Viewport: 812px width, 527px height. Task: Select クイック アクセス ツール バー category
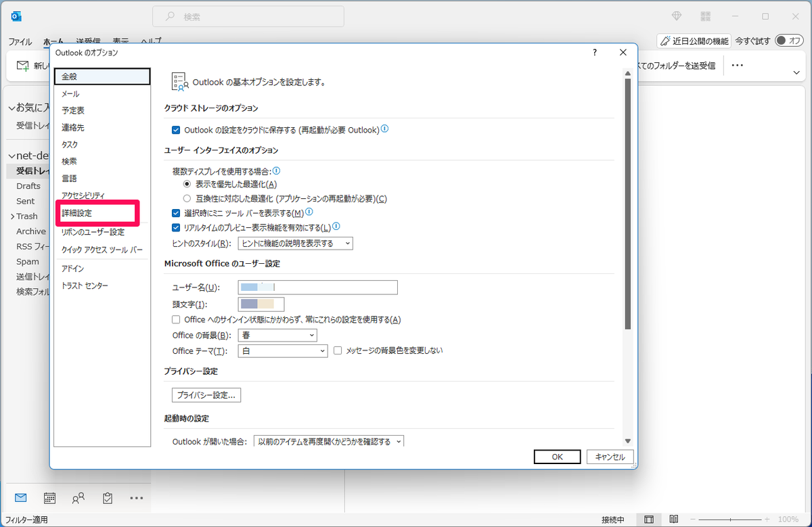(x=102, y=250)
